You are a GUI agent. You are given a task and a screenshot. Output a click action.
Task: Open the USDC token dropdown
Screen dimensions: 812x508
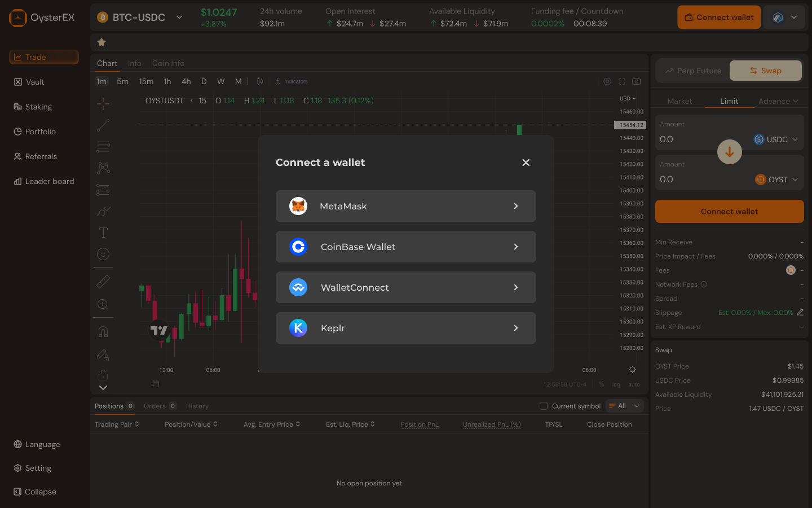(x=776, y=139)
